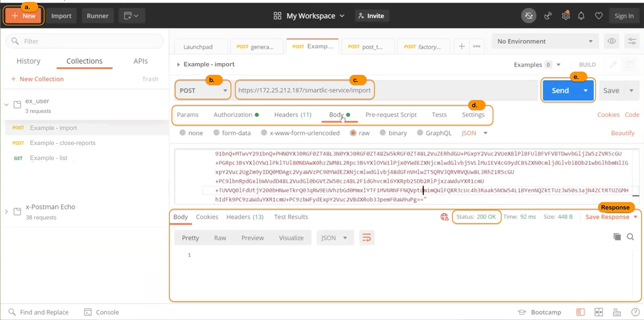The height and width of the screenshot is (320, 644).
Task: Select the raw radio button
Action: coord(353,133)
